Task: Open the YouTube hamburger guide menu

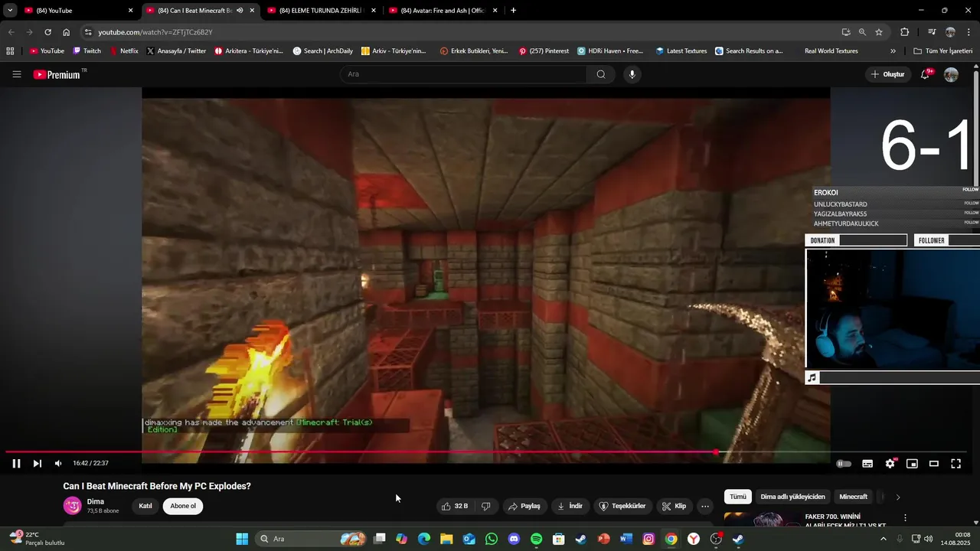Action: [x=17, y=74]
